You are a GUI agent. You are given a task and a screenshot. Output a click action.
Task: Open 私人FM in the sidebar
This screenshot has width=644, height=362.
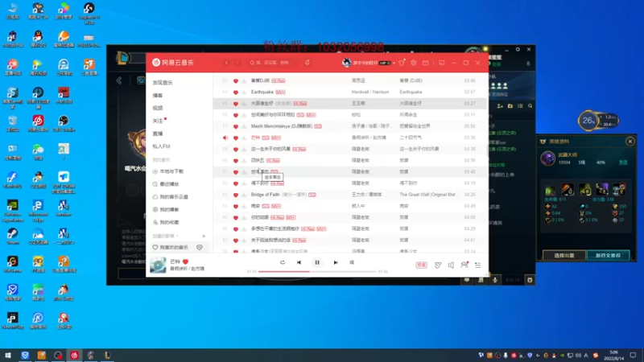[x=161, y=146]
